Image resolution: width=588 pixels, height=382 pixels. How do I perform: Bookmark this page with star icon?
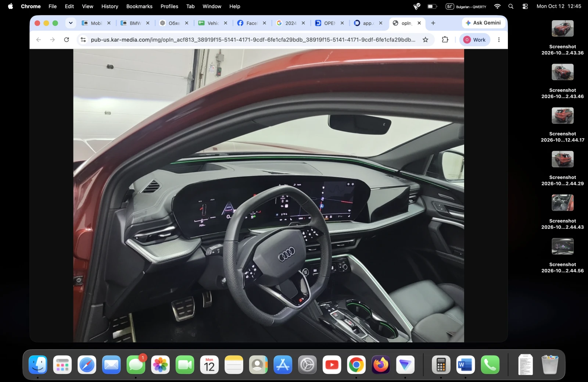425,40
